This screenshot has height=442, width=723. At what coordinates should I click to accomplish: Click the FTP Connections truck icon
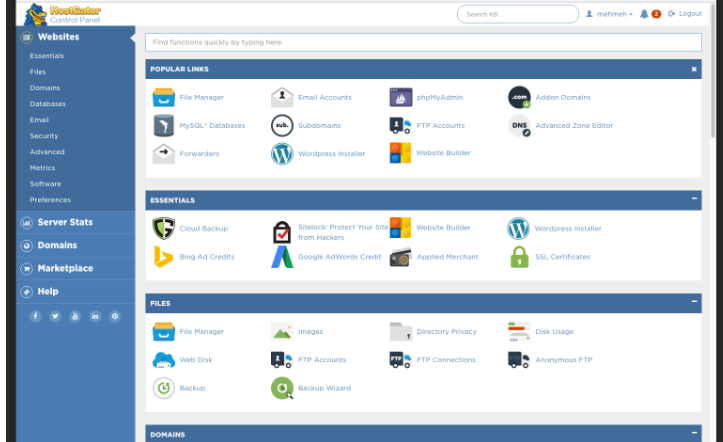pyautogui.click(x=400, y=359)
